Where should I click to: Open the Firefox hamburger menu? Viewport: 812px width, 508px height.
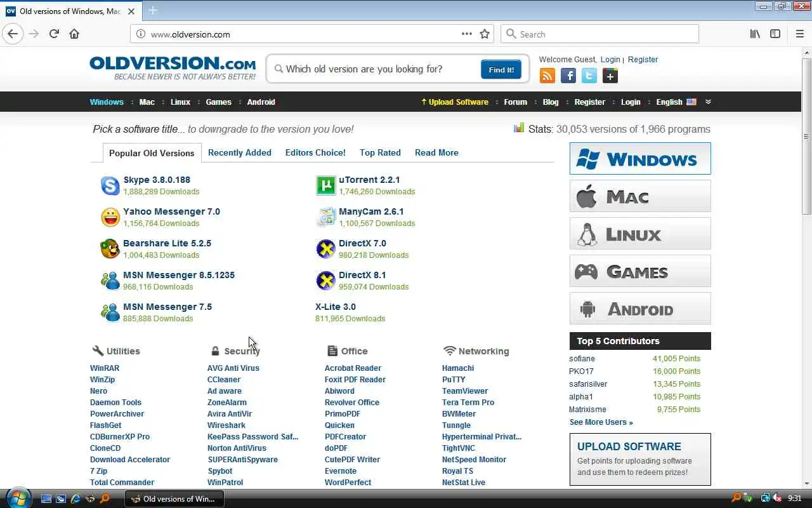(799, 34)
